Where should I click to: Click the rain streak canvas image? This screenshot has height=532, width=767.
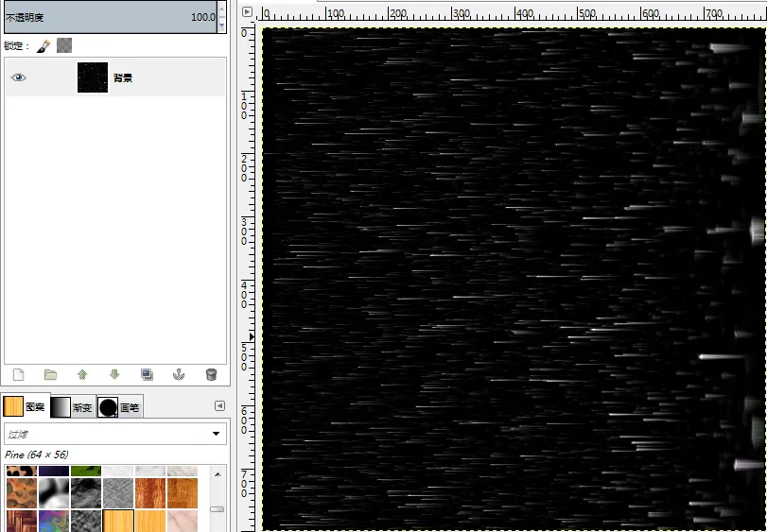[514, 279]
